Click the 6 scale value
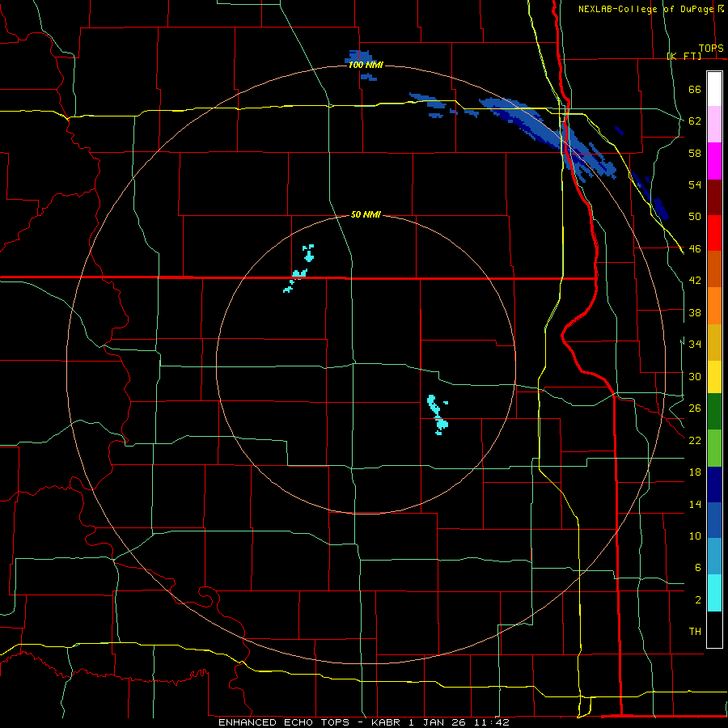Screen dimensions: 728x728 click(698, 568)
